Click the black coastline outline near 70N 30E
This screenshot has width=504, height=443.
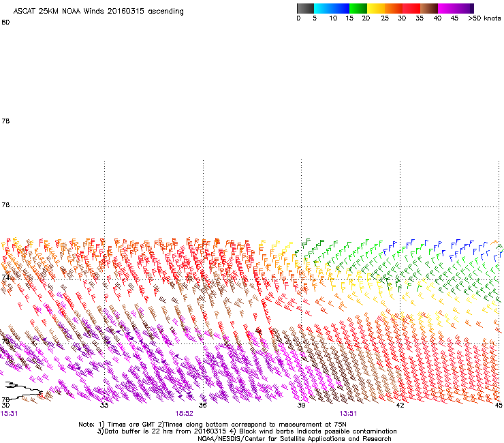click(x=22, y=390)
